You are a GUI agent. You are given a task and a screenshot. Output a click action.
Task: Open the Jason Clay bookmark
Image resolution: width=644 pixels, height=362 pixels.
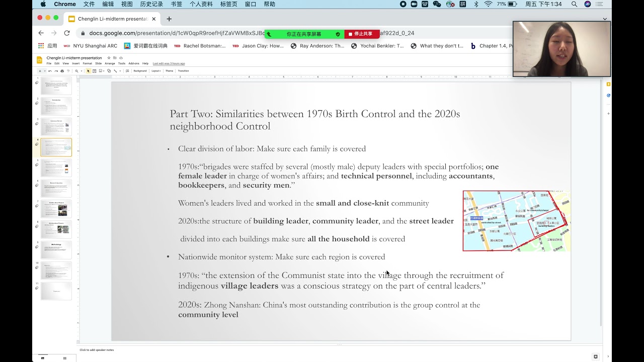tap(258, 46)
